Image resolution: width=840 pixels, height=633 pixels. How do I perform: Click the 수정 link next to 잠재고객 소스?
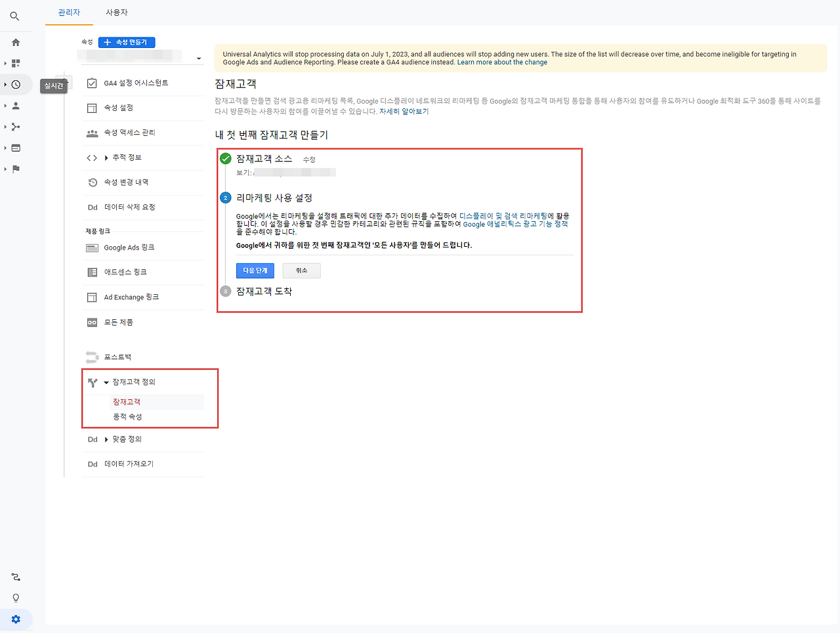point(308,158)
